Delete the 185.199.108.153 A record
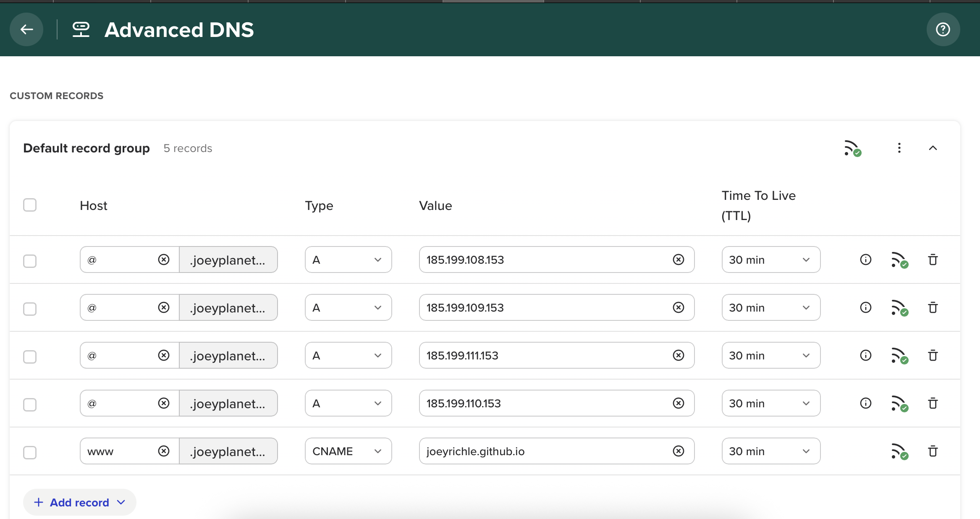This screenshot has width=980, height=519. pos(933,260)
